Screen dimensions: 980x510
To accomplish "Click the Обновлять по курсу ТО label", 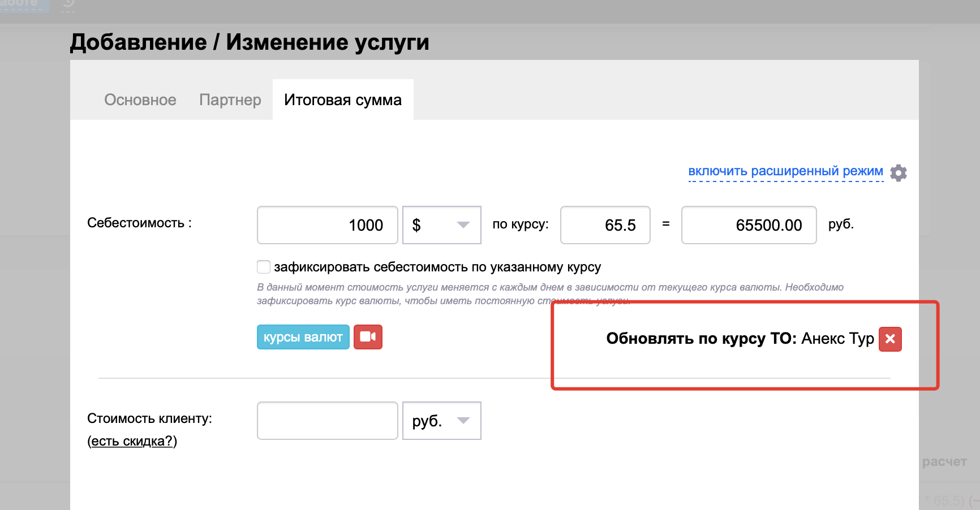I will point(701,339).
